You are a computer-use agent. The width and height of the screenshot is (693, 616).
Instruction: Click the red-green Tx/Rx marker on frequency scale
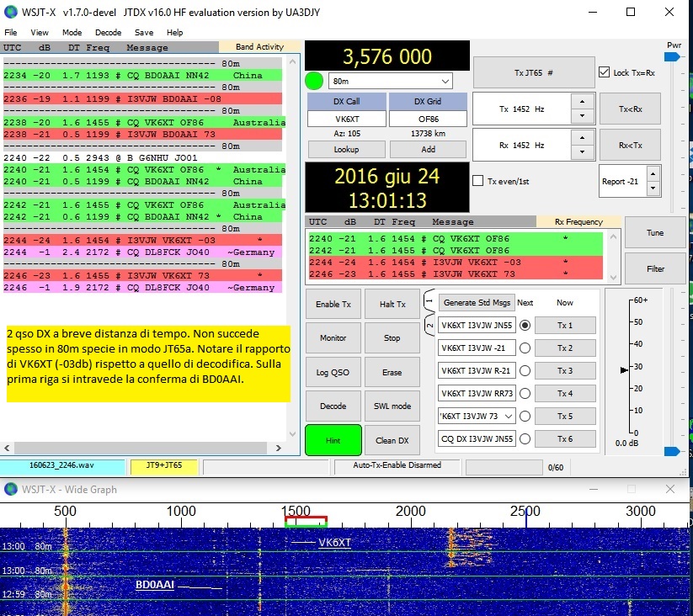click(x=306, y=522)
